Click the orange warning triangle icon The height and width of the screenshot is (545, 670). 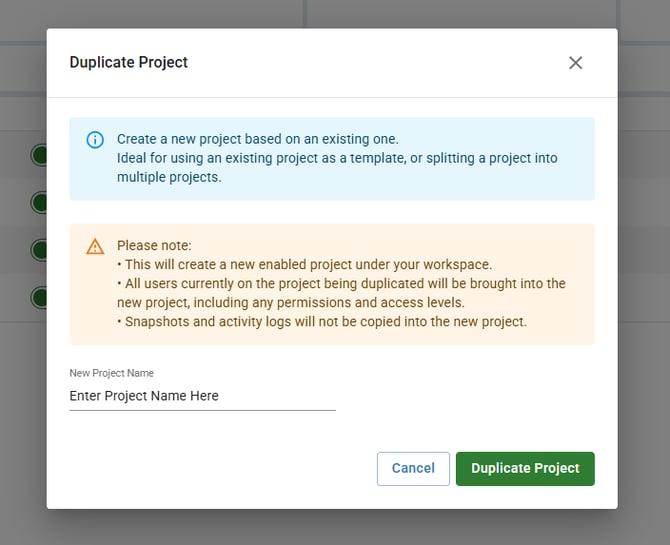point(95,247)
